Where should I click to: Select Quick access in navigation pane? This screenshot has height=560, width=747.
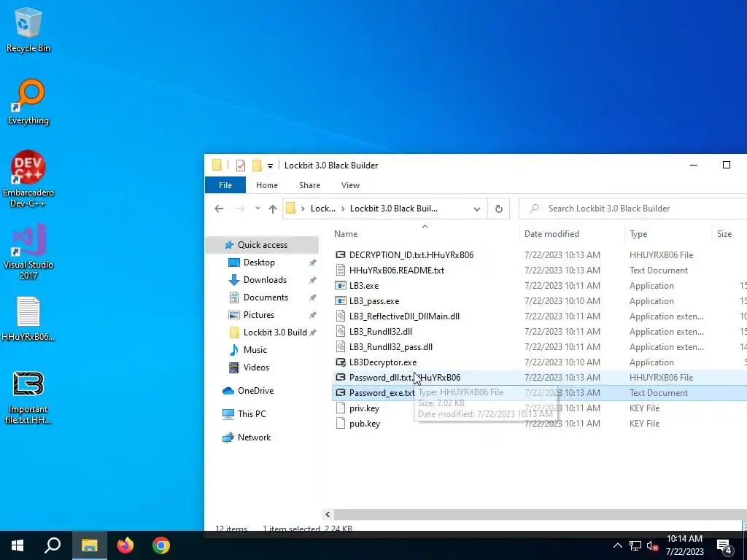point(263,245)
